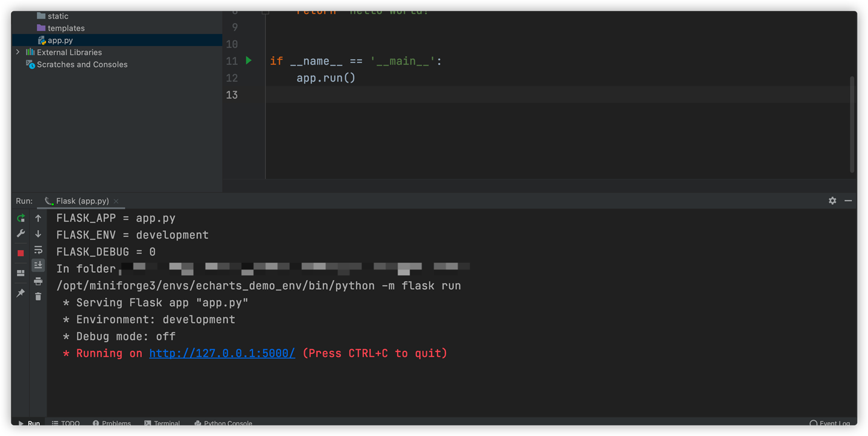Screen dimensions: 868x436
Task: Run the main block from gutter arrow
Action: (x=249, y=60)
